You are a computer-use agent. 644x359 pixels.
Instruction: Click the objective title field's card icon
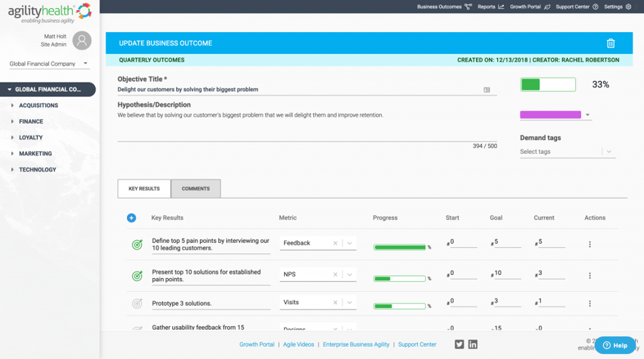point(487,90)
